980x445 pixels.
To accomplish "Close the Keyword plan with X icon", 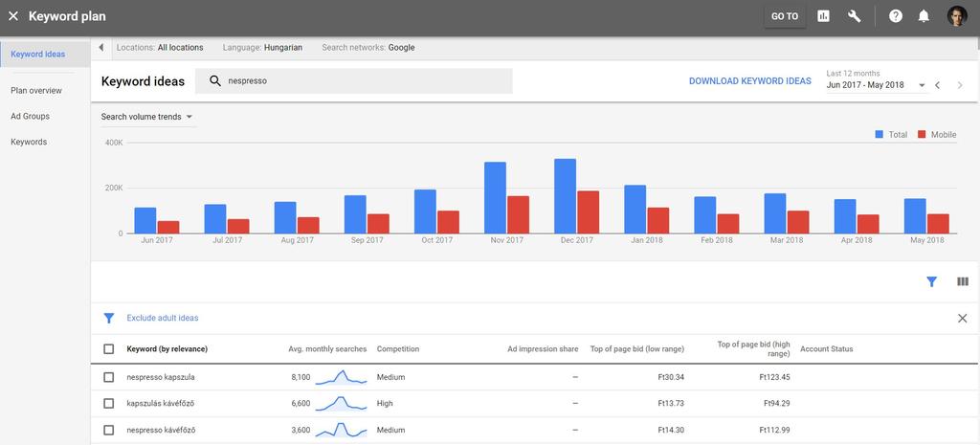I will pos(13,16).
